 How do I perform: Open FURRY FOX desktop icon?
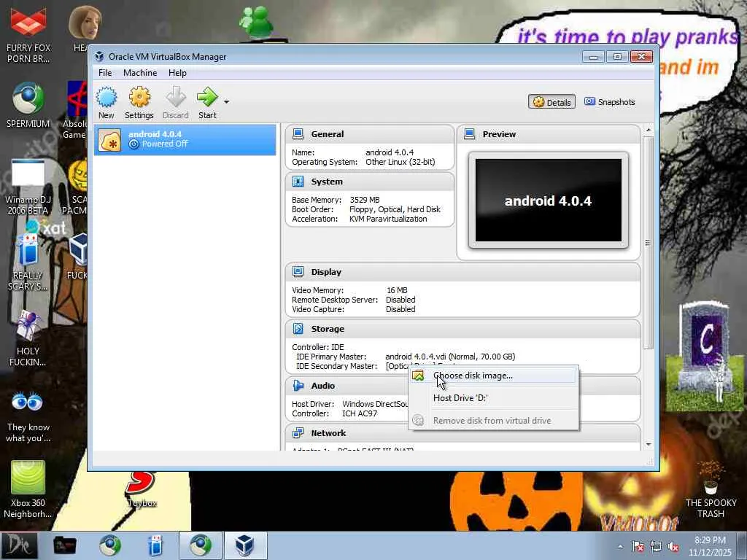pyautogui.click(x=28, y=34)
